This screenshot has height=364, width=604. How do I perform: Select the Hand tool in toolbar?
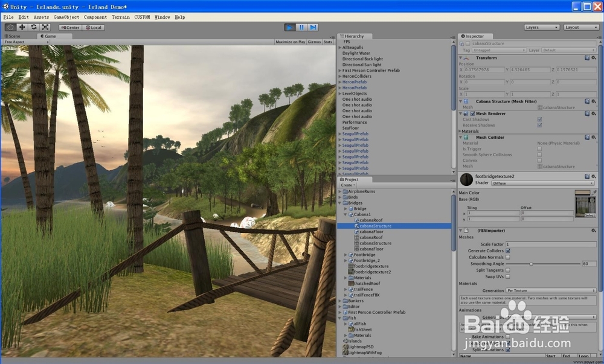pyautogui.click(x=10, y=27)
